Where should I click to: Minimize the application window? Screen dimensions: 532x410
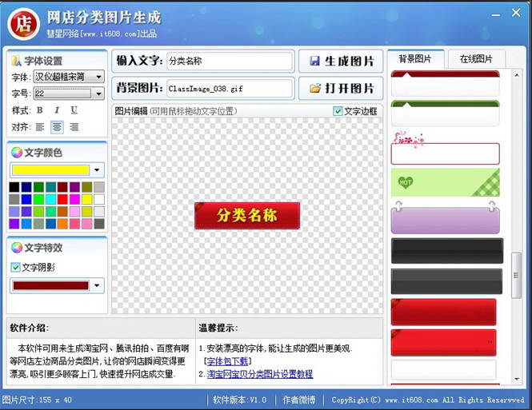click(x=496, y=14)
